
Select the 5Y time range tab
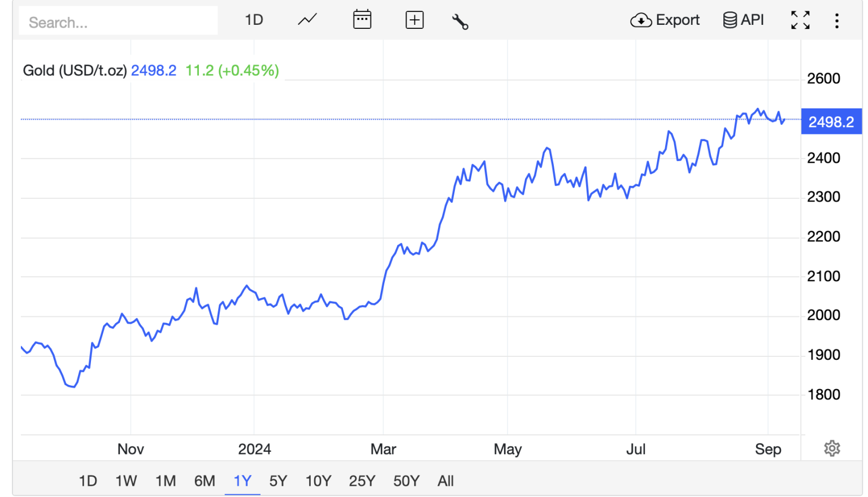point(278,481)
